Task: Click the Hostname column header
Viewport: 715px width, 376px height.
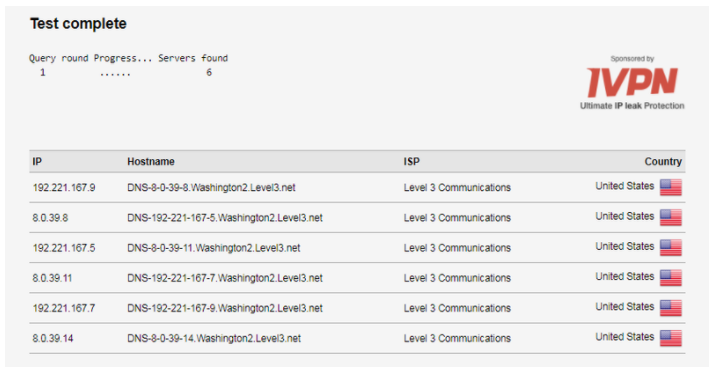Action: coord(150,161)
